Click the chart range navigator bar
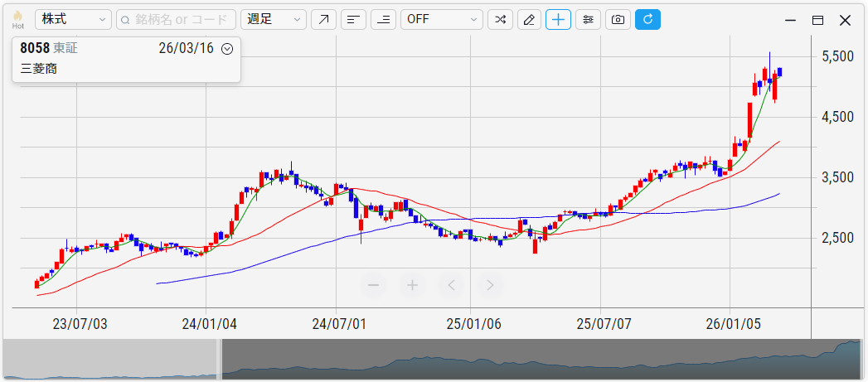 coord(539,360)
